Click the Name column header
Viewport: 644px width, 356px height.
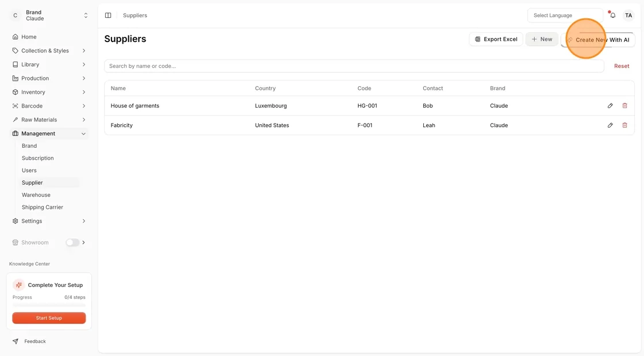pos(118,89)
